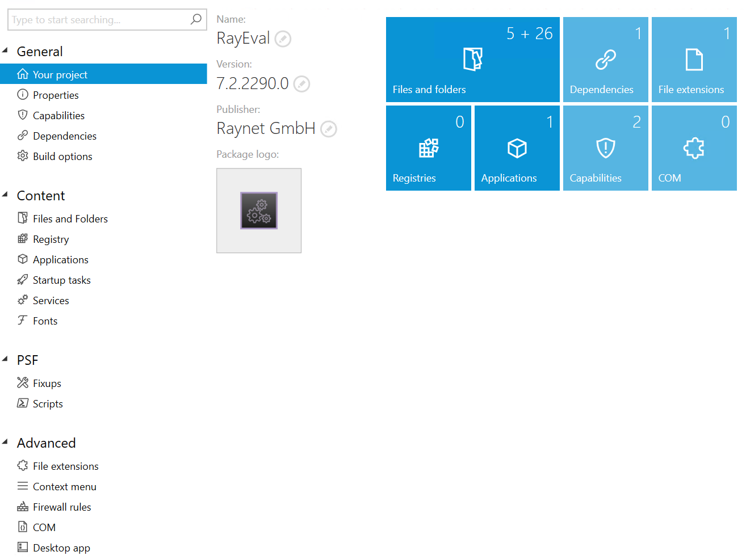Click the Registry icon in the sidebar
The height and width of the screenshot is (560, 746).
[23, 239]
